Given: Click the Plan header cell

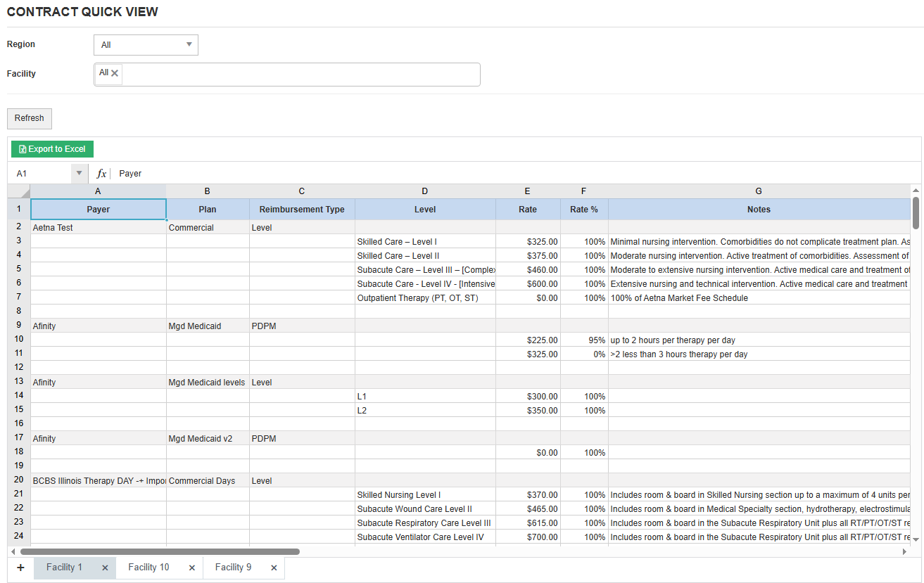Looking at the screenshot, I should tap(208, 210).
